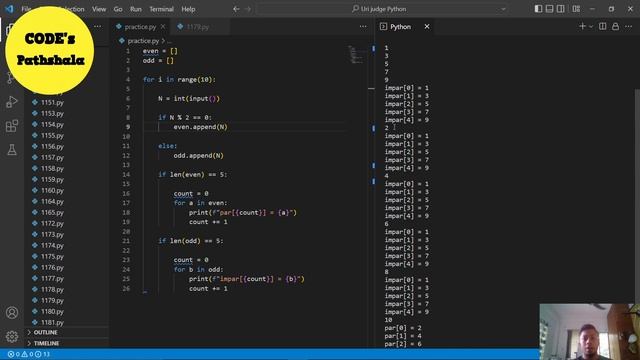Click the editor minimap preview
640x360 pixels.
click(356, 55)
